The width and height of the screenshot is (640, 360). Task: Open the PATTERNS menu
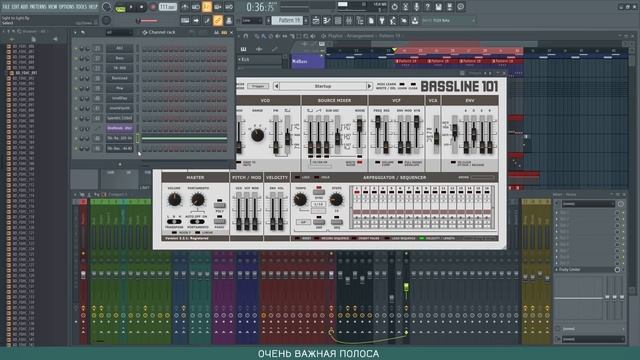[38, 7]
